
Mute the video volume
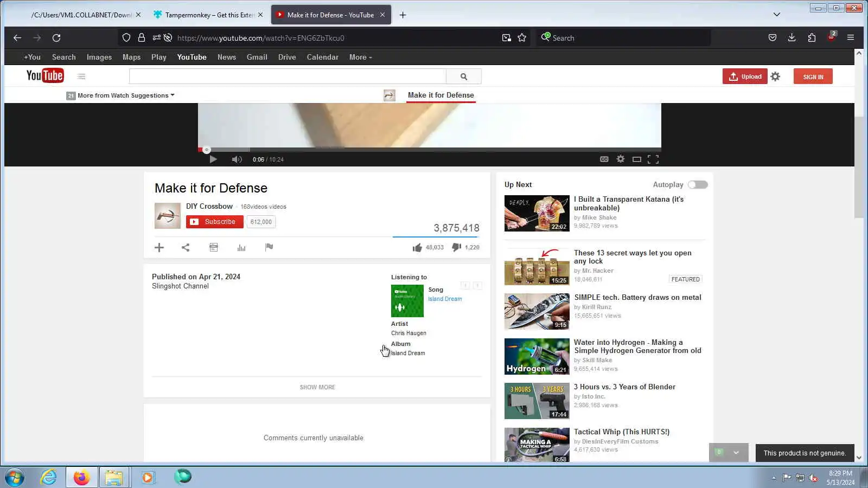pyautogui.click(x=237, y=159)
